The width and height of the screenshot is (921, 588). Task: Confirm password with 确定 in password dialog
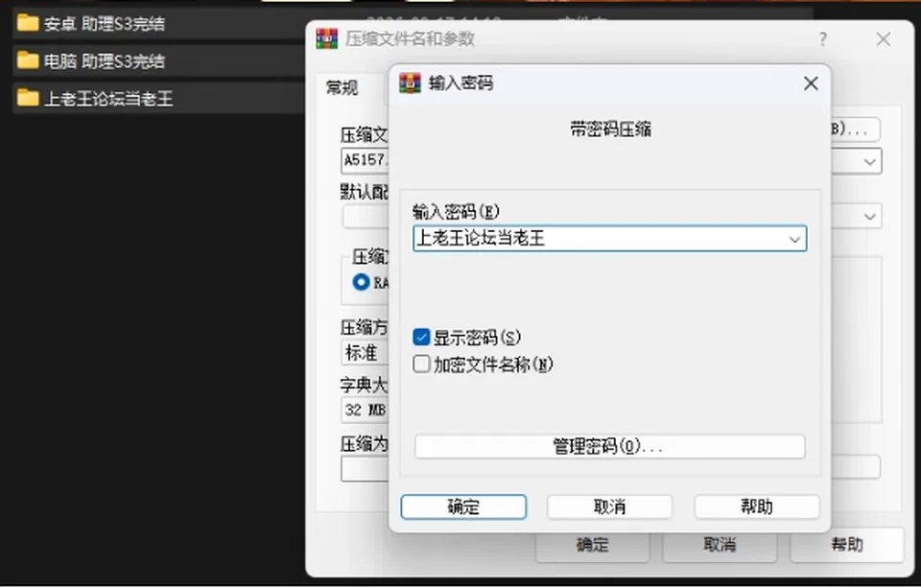pos(463,506)
